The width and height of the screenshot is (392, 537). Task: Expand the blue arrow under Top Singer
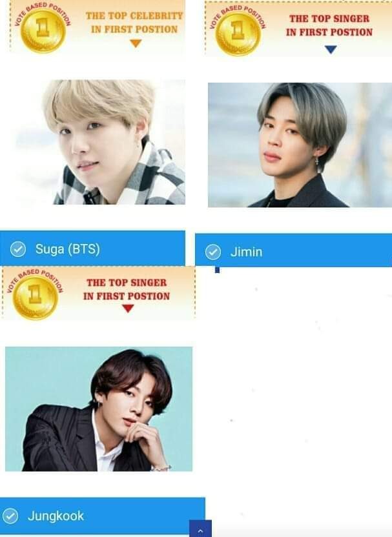point(331,50)
